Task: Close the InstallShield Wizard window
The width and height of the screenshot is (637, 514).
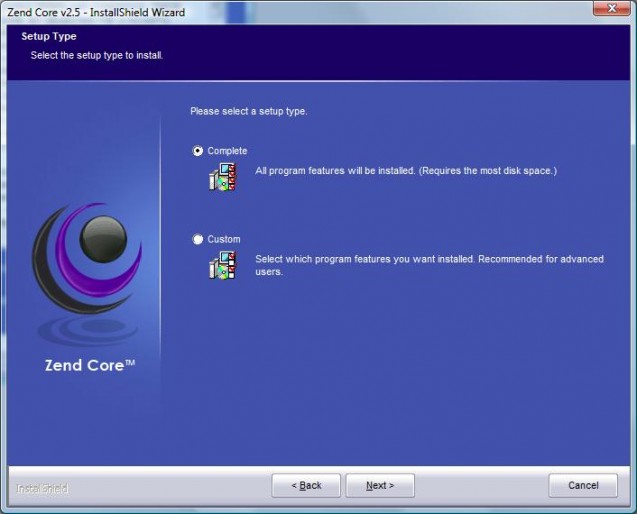Action: pos(611,8)
